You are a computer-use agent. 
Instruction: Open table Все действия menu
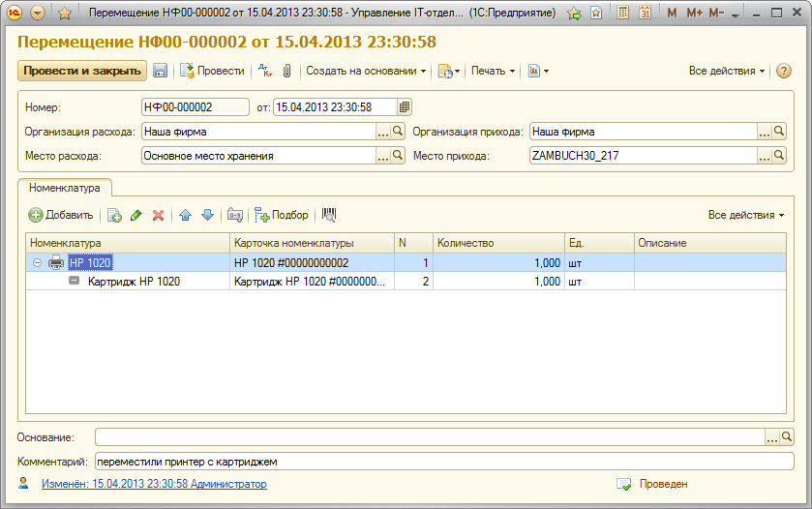(x=746, y=215)
